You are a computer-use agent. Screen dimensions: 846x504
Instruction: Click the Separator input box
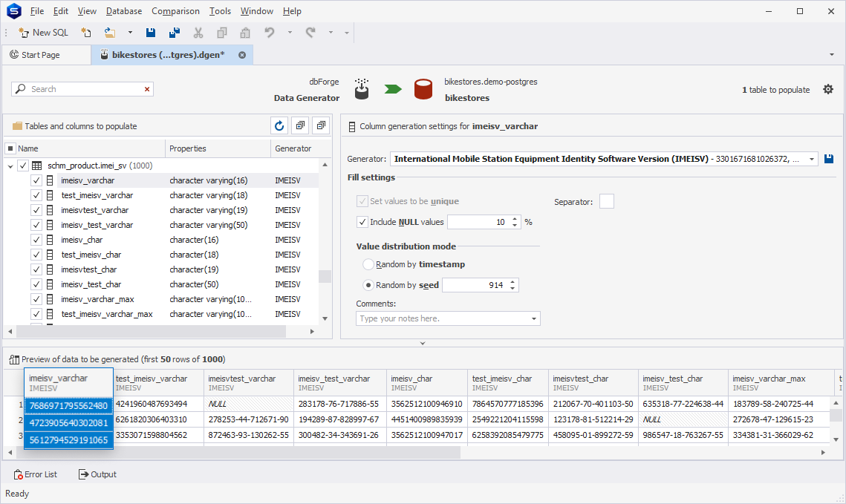pyautogui.click(x=606, y=202)
